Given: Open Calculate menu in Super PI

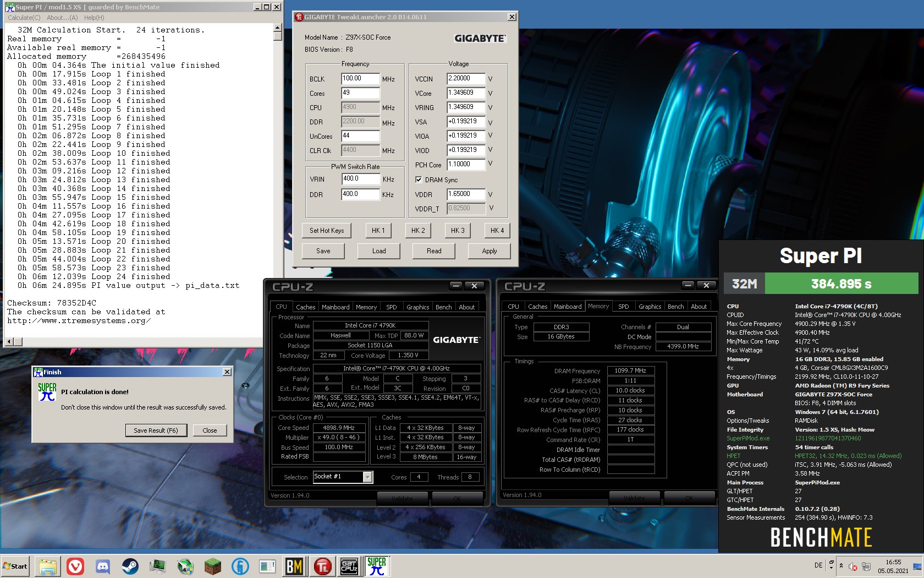Looking at the screenshot, I should (24, 18).
